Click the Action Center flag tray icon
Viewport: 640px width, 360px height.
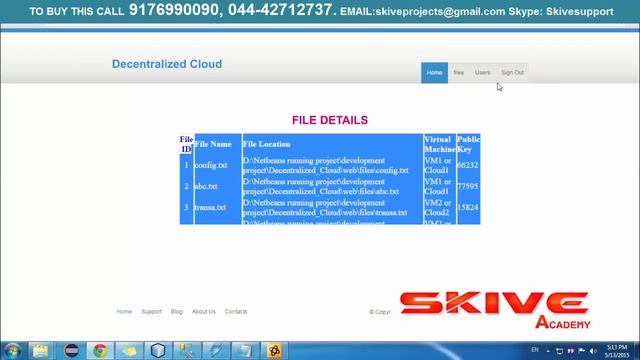pyautogui.click(x=582, y=351)
